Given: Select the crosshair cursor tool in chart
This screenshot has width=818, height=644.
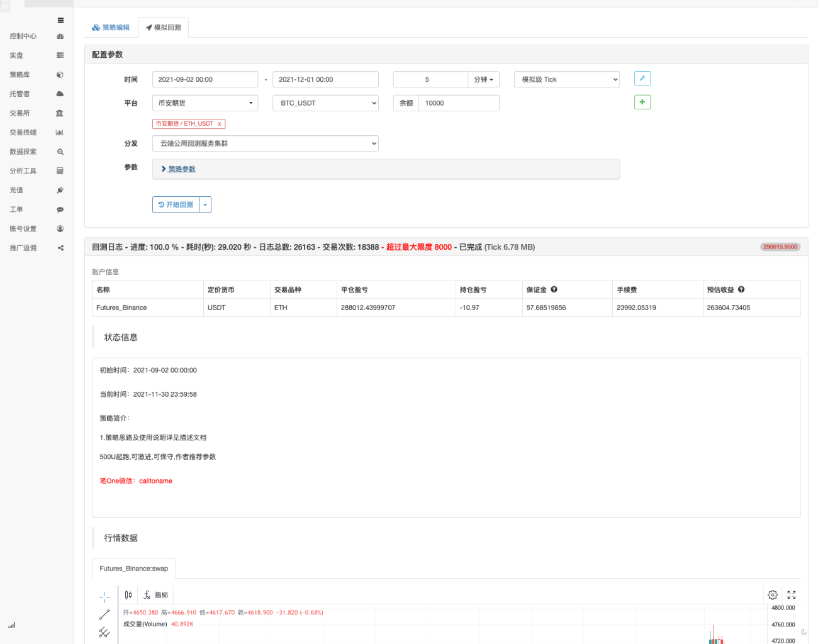Looking at the screenshot, I should tap(104, 597).
